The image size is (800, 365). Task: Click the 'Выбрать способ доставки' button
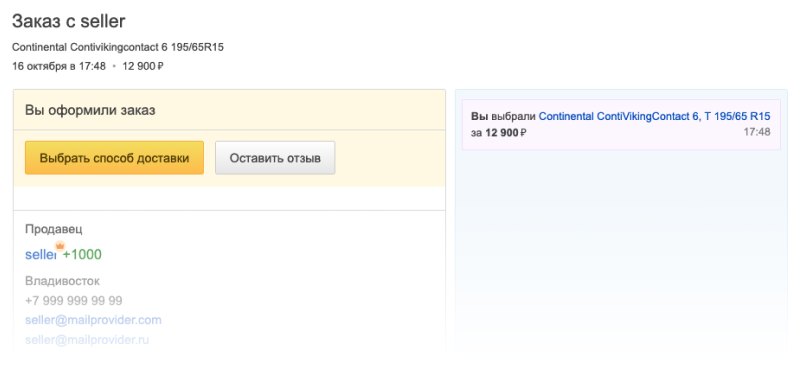click(x=114, y=158)
